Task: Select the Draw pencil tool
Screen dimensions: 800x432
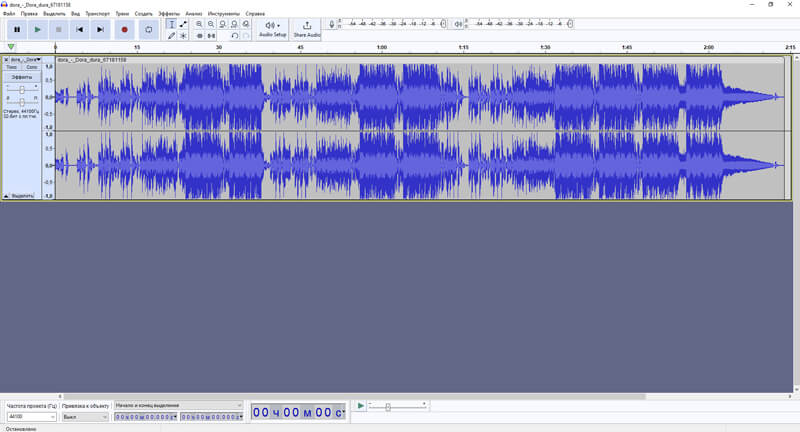Action: pos(171,36)
